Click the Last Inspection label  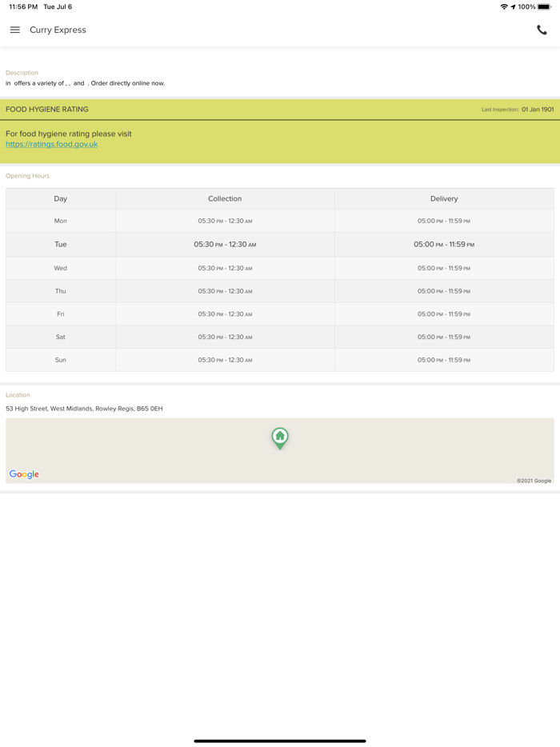500,110
